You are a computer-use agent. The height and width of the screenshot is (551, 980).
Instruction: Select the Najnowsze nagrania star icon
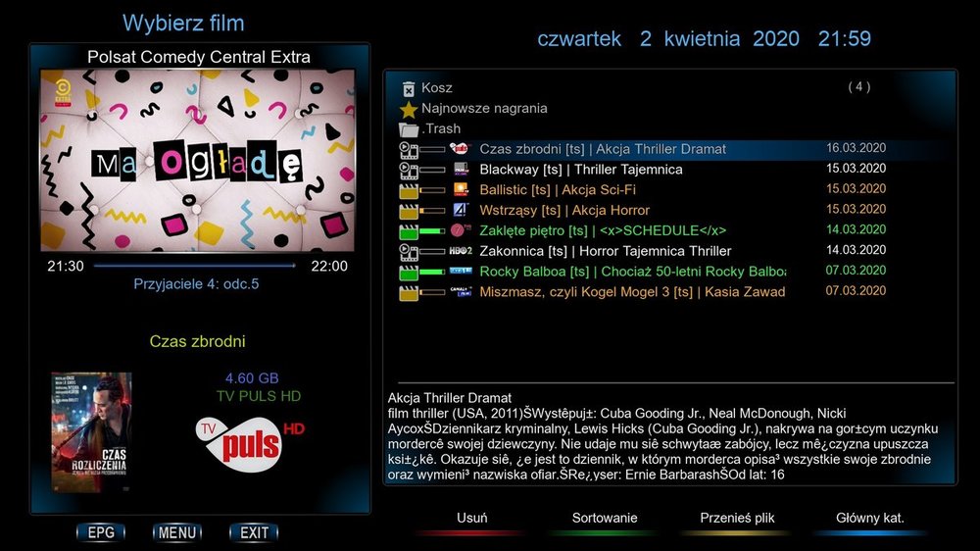409,110
